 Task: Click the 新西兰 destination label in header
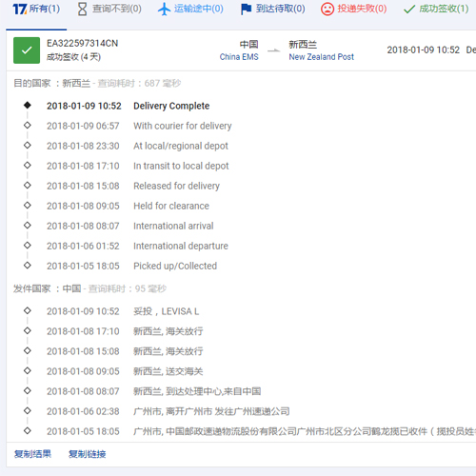click(x=303, y=44)
